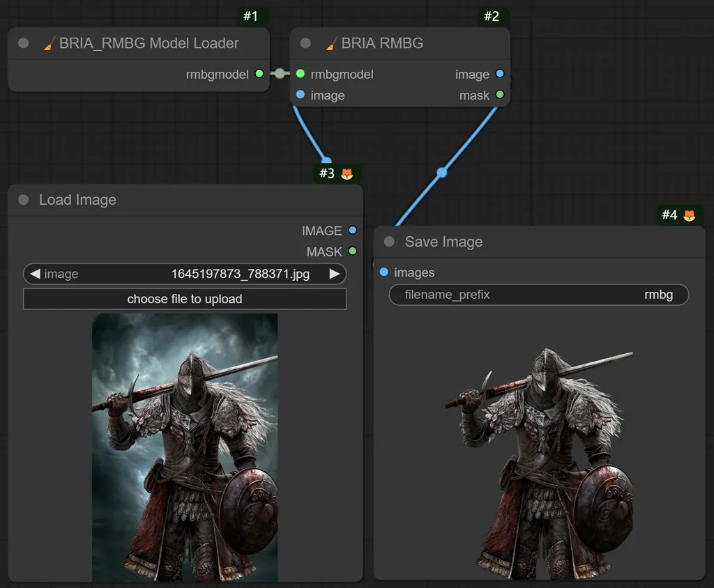This screenshot has height=588, width=714.
Task: Collapse the BRIA RMBG node via its title dot
Action: tap(305, 42)
